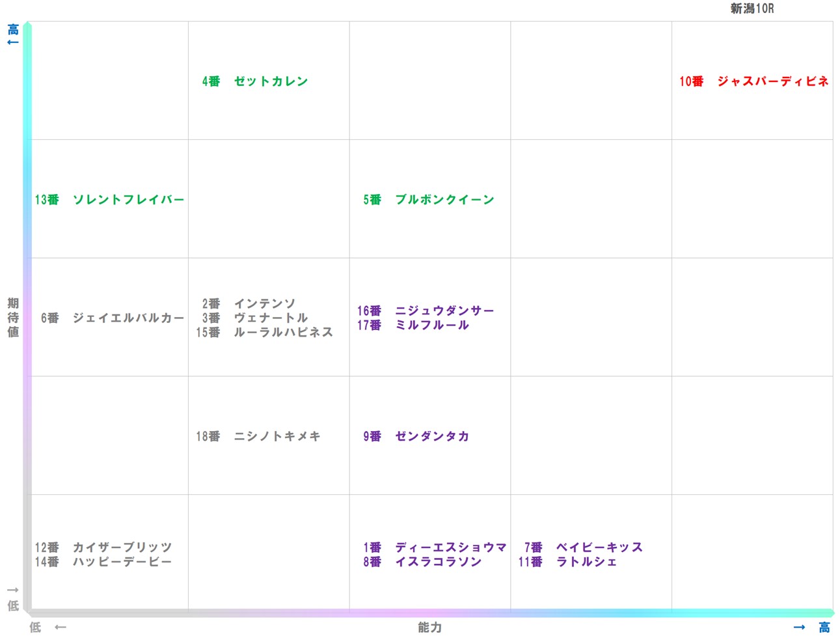This screenshot has width=840, height=640.
Task: Click 7番 ベイビーキッス in the chart
Action: tap(584, 548)
